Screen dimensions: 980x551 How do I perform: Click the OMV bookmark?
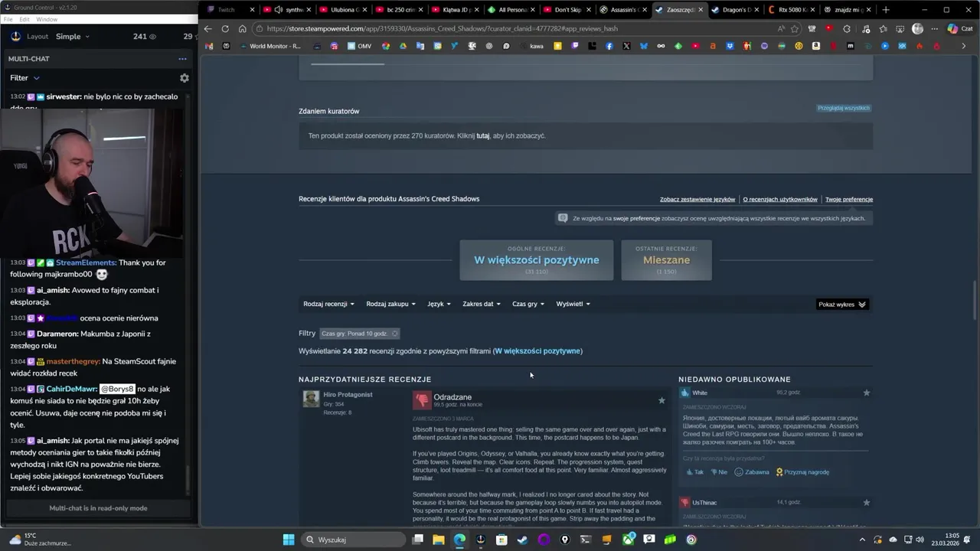359,46
